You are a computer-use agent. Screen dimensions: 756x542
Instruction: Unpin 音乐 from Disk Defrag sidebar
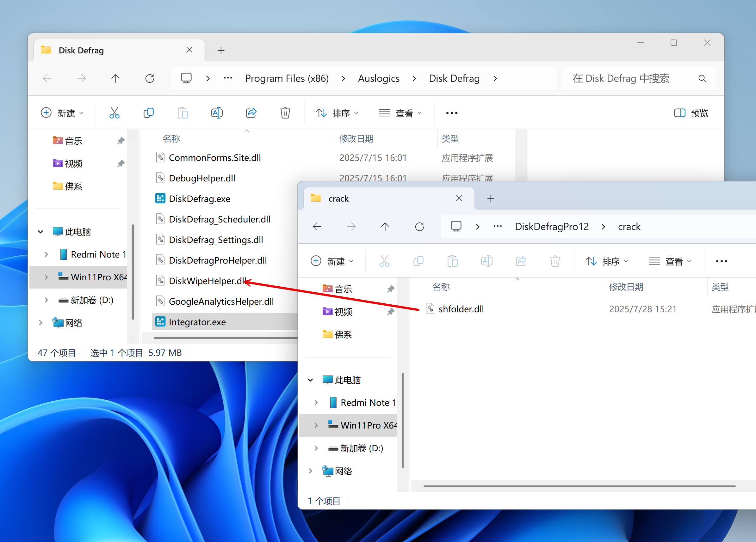(121, 141)
